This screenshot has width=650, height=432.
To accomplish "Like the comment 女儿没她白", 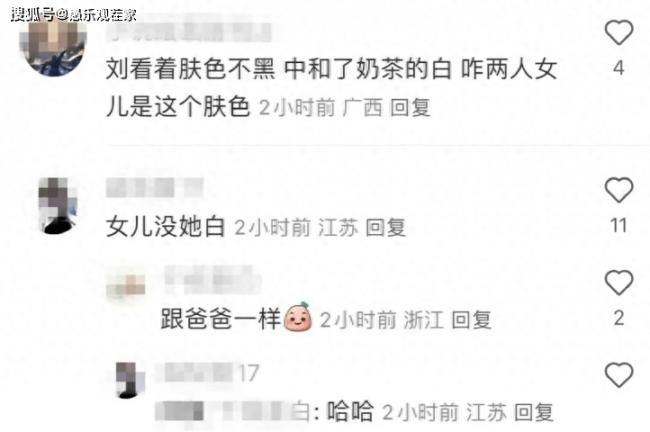I will coord(619,190).
